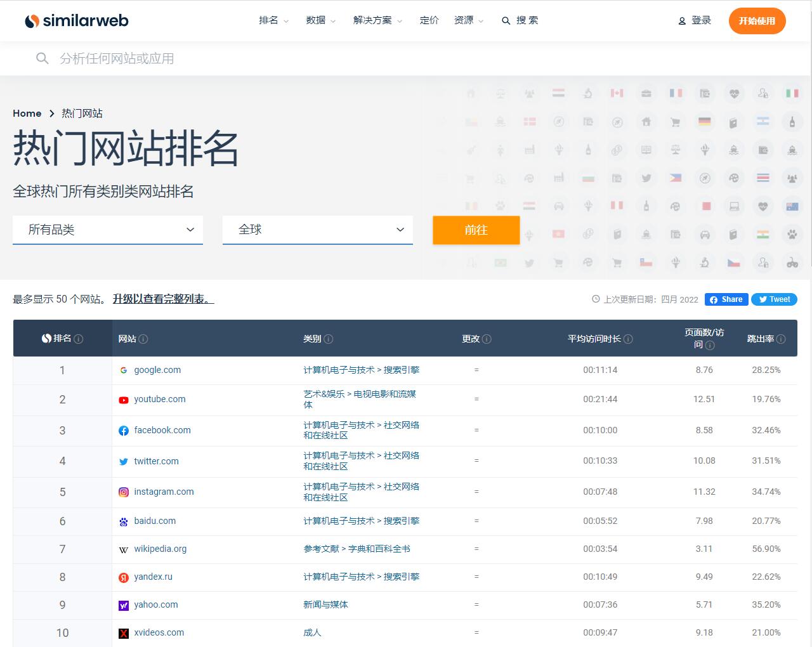The width and height of the screenshot is (812, 647).
Task: Open the xvideos.com link
Action: [x=159, y=632]
